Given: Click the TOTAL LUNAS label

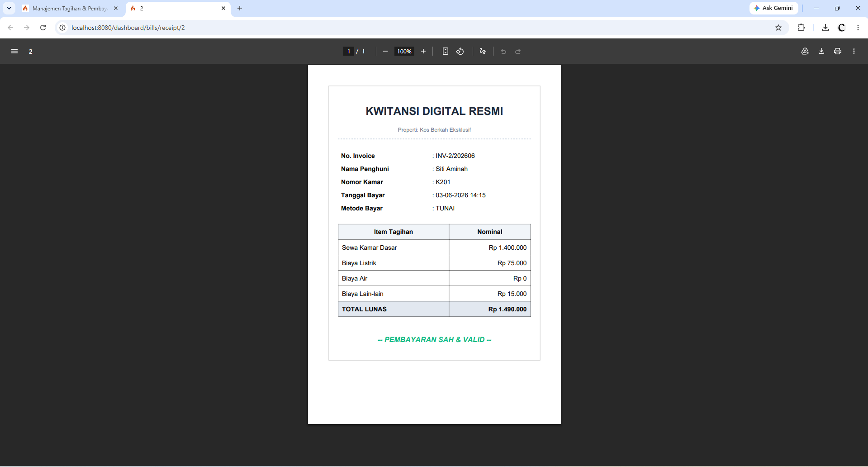Looking at the screenshot, I should tap(364, 309).
